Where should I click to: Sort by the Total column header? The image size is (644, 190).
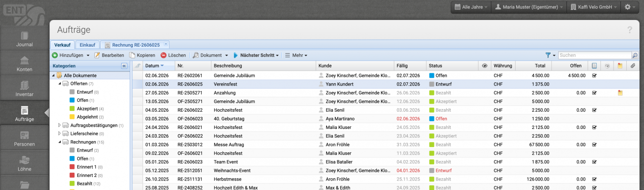pyautogui.click(x=533, y=66)
